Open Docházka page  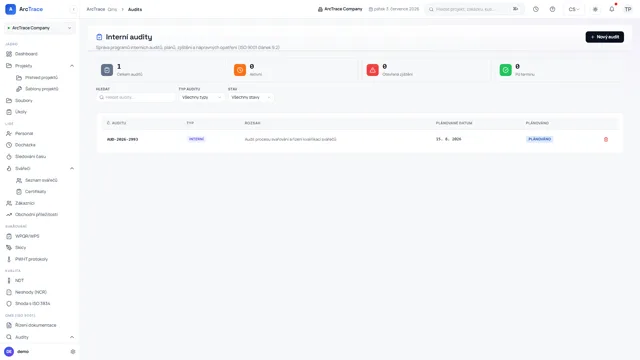pos(25,145)
